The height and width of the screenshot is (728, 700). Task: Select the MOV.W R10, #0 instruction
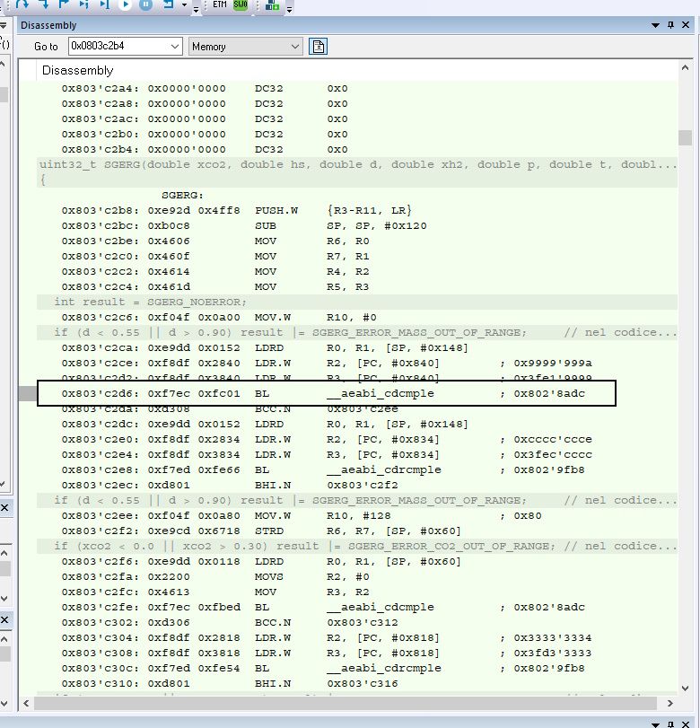[x=357, y=318]
